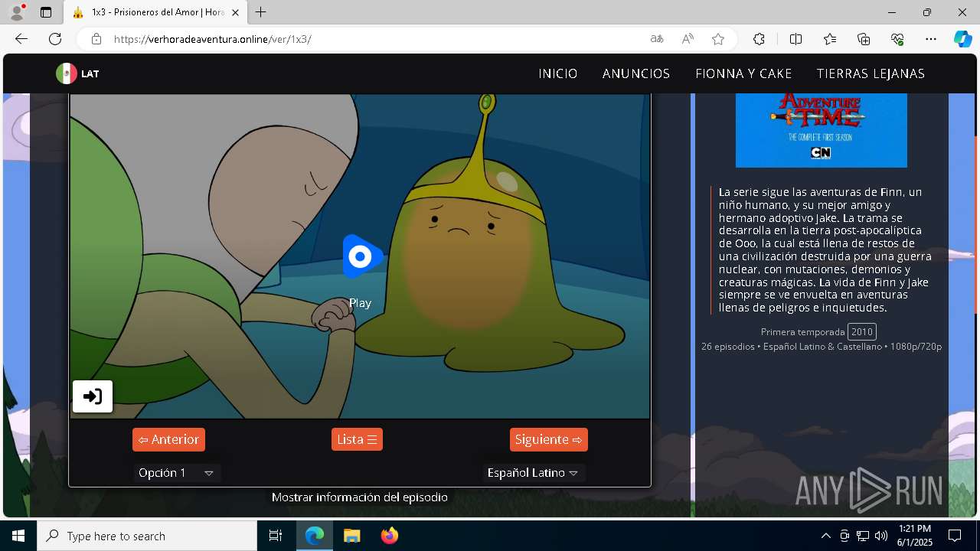Screen dimensions: 980x551
Task: Click the login arrow icon on video
Action: 93,396
